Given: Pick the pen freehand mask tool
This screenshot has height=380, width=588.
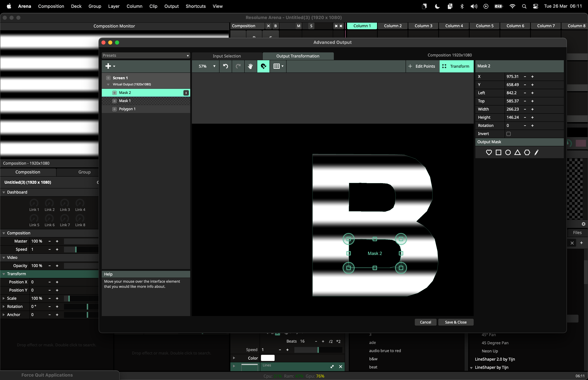Looking at the screenshot, I should 536,153.
